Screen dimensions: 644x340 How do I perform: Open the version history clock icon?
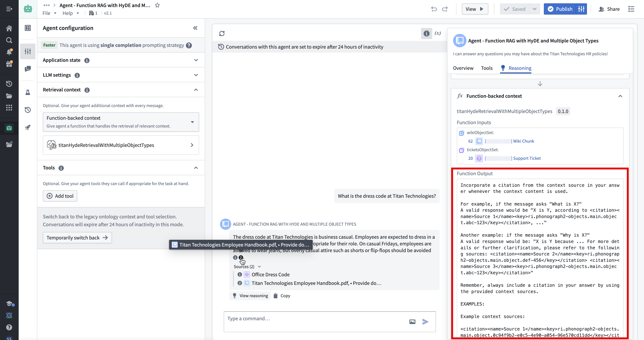tap(28, 110)
